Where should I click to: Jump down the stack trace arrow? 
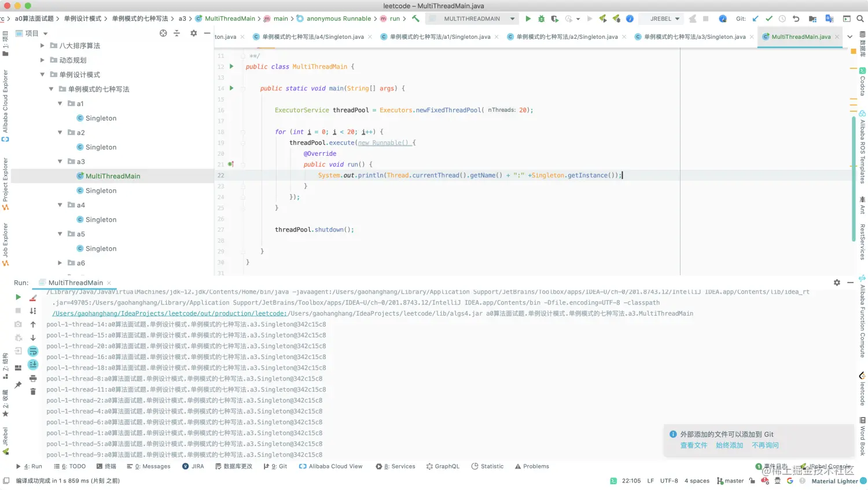click(33, 338)
